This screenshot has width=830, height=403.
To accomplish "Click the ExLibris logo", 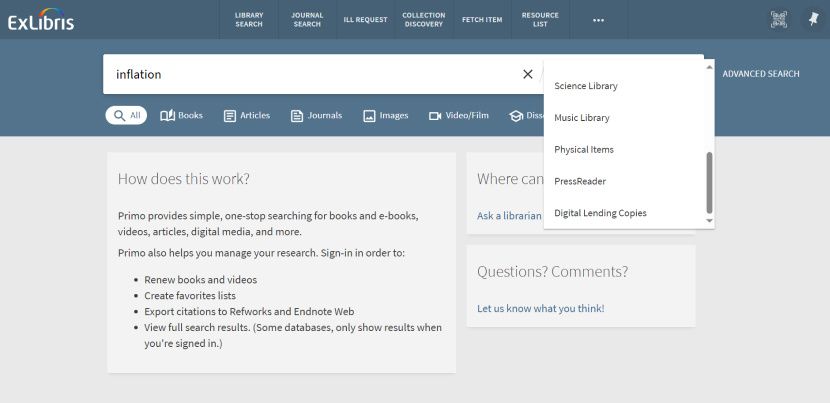I will pyautogui.click(x=41, y=19).
